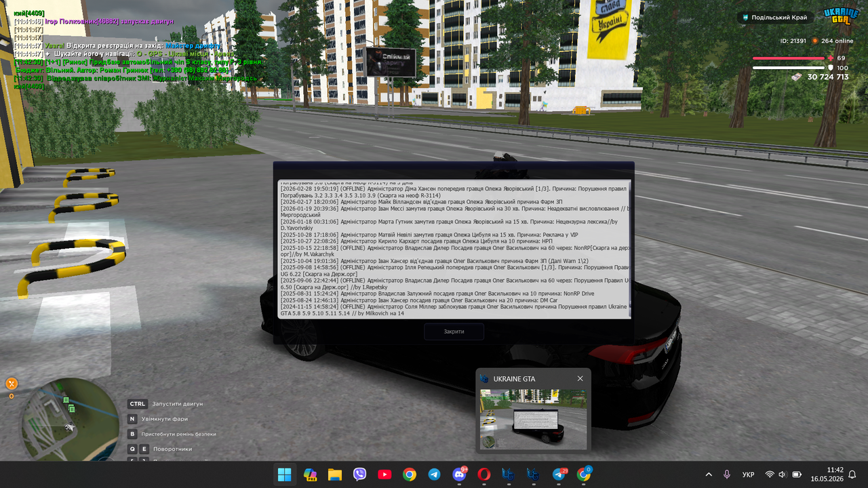Image resolution: width=868 pixels, height=488 pixels.
Task: Open the Windows Start menu
Action: [x=285, y=474]
